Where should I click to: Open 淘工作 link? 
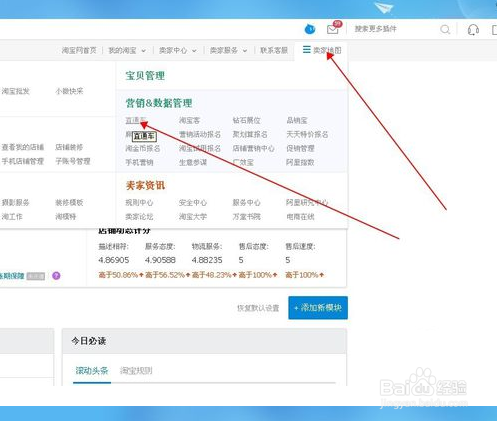pyautogui.click(x=12, y=217)
